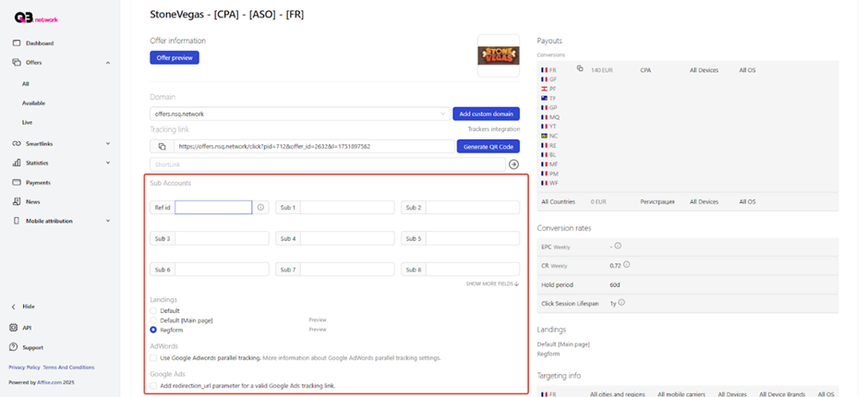Screen dimensions: 868x397
Task: Collapse the Offers menu chevron
Action: (108, 63)
